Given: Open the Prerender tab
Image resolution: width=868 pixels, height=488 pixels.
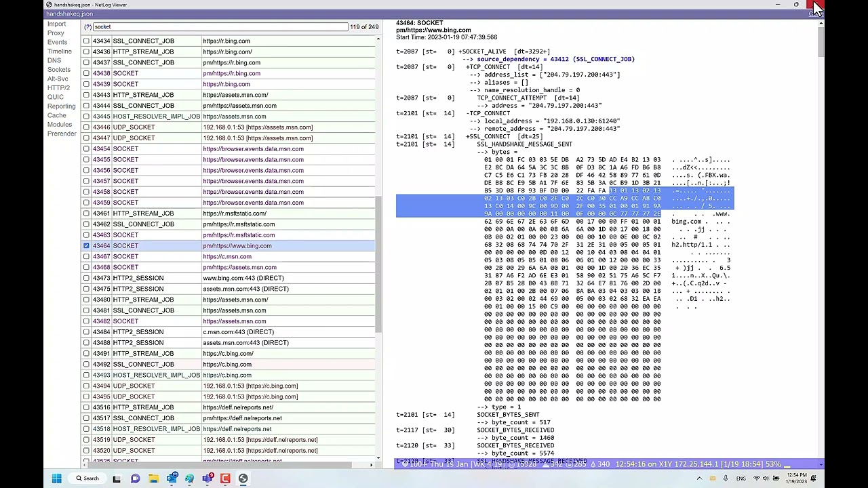Looking at the screenshot, I should point(62,134).
